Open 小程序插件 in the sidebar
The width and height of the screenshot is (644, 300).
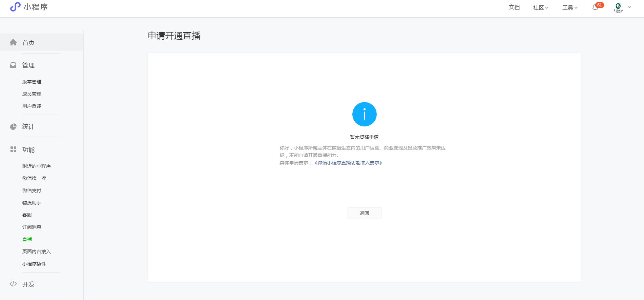coord(34,264)
